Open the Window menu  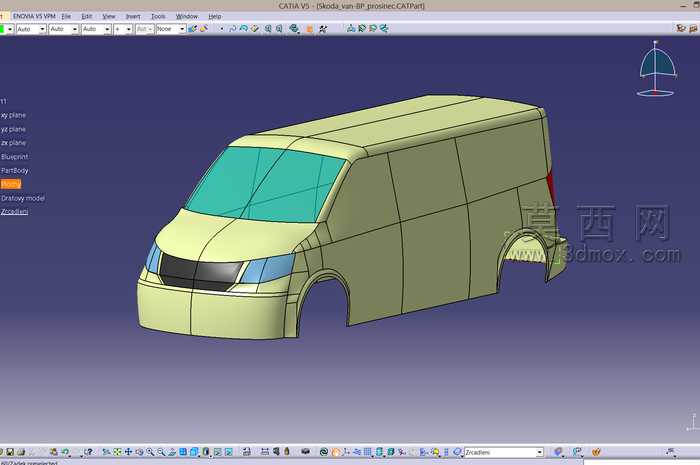[187, 16]
